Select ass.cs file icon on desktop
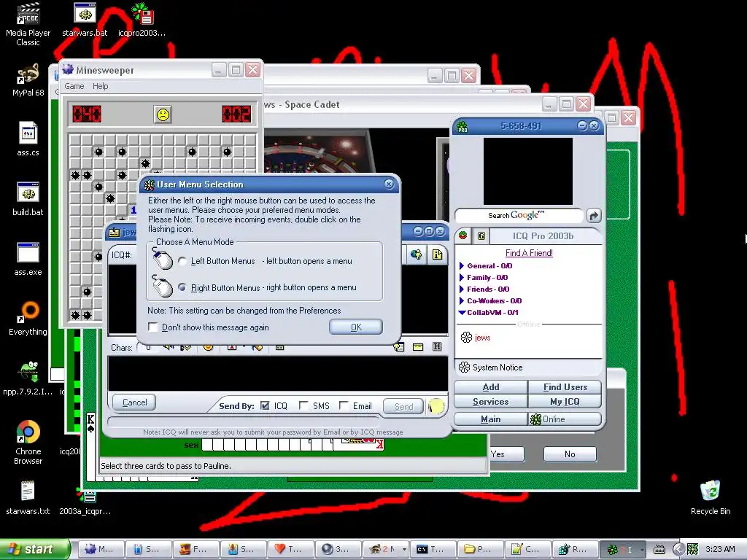This screenshot has width=747, height=560. (x=28, y=139)
